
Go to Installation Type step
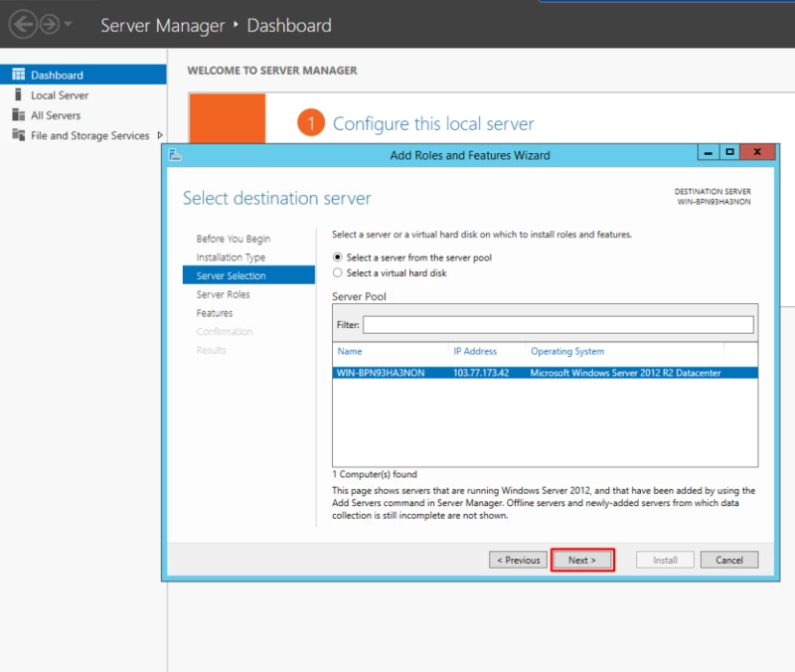231,257
